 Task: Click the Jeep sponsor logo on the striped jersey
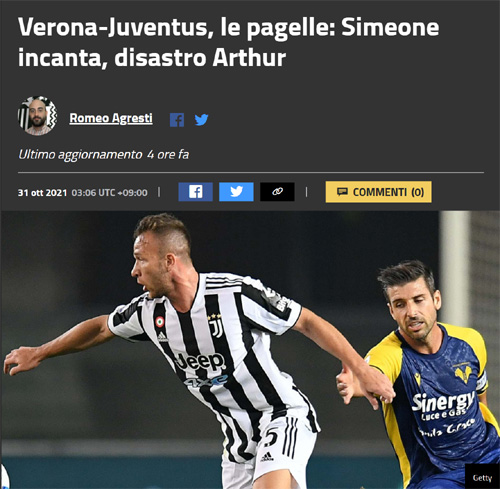[x=200, y=362]
